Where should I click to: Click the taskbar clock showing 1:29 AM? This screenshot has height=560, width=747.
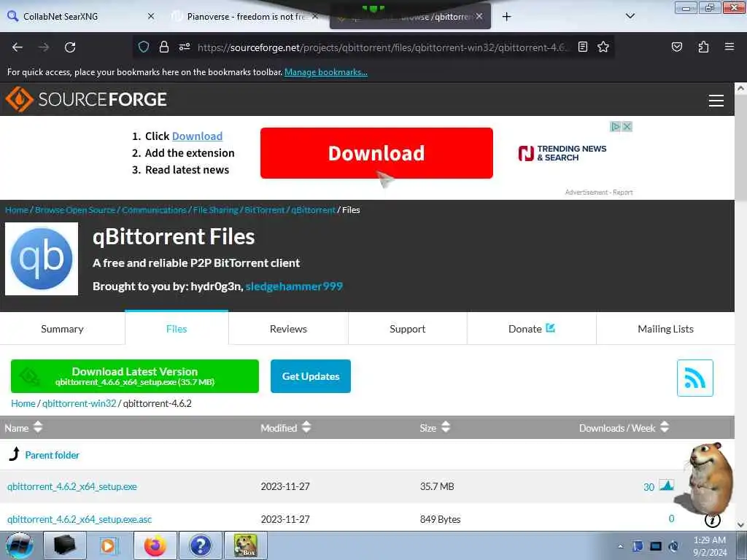[x=709, y=545]
